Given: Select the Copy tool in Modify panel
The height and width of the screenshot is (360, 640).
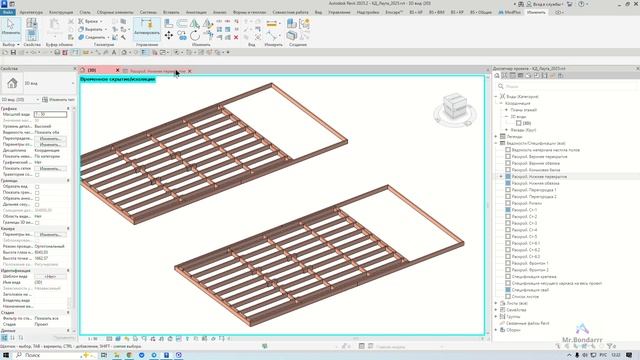Looking at the screenshot, I should (182, 36).
